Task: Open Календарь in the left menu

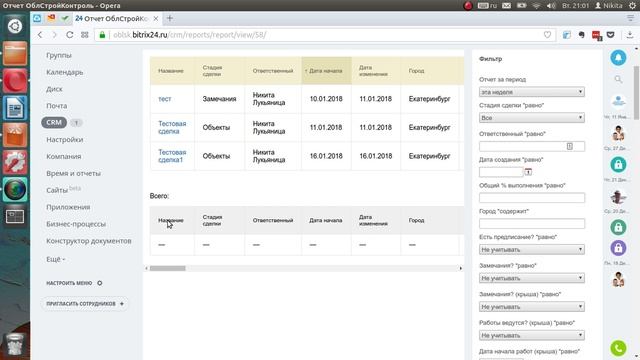Action: click(64, 72)
